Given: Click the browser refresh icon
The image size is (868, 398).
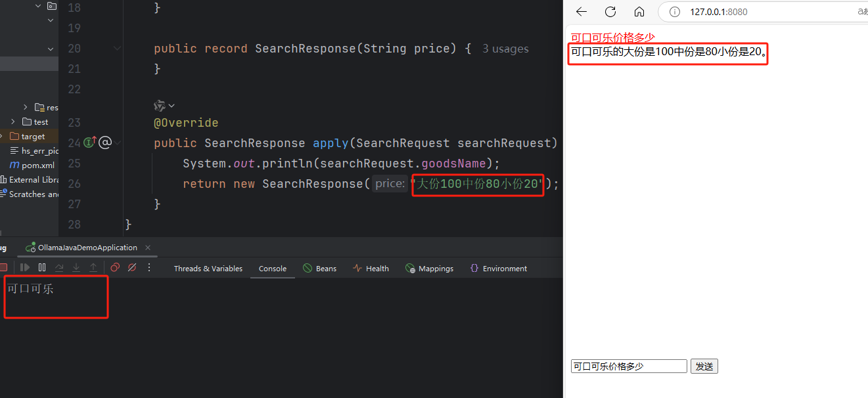Looking at the screenshot, I should click(x=610, y=12).
